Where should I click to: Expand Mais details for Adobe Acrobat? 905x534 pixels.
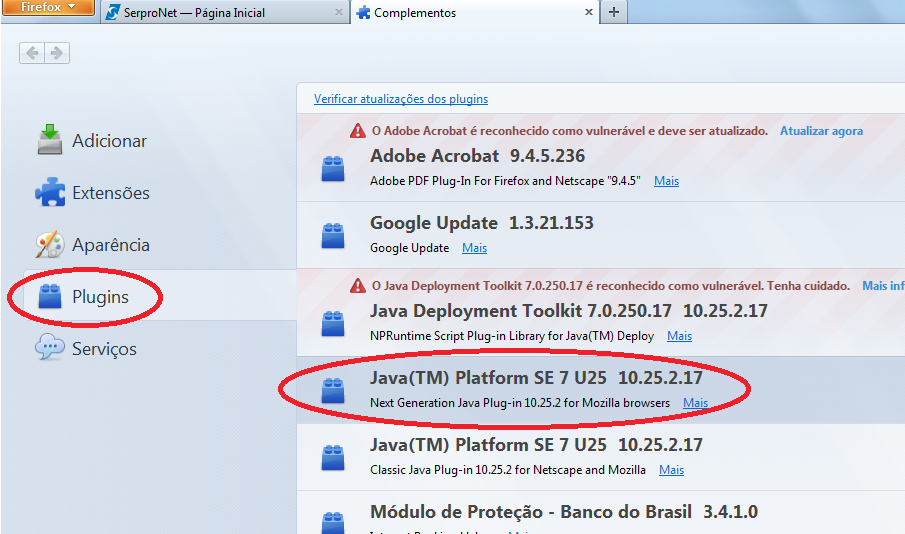coord(666,181)
